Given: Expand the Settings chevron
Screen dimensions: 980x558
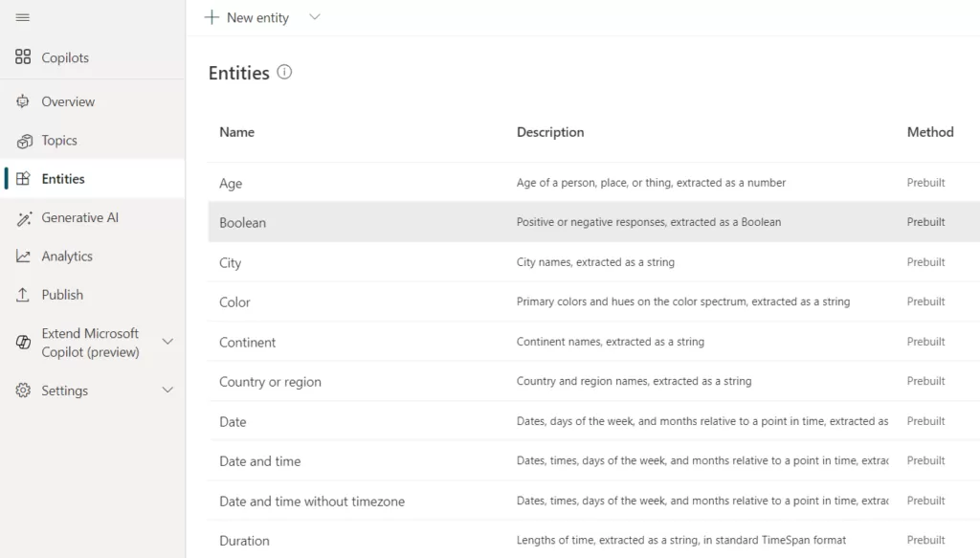Looking at the screenshot, I should pyautogui.click(x=167, y=391).
